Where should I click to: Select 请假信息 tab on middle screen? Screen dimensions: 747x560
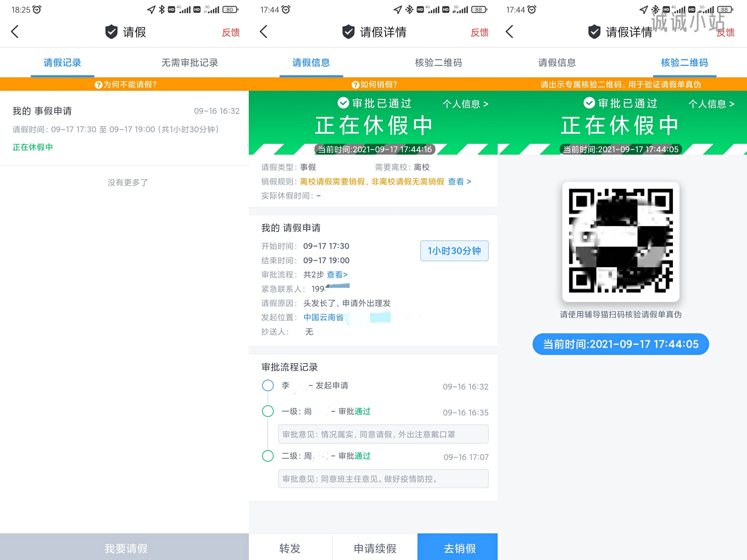311,63
